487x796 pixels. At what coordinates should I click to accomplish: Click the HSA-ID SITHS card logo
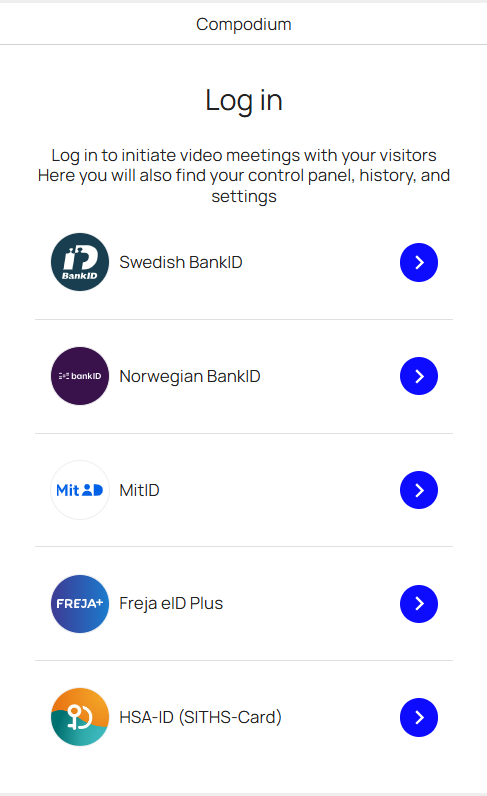pos(80,717)
